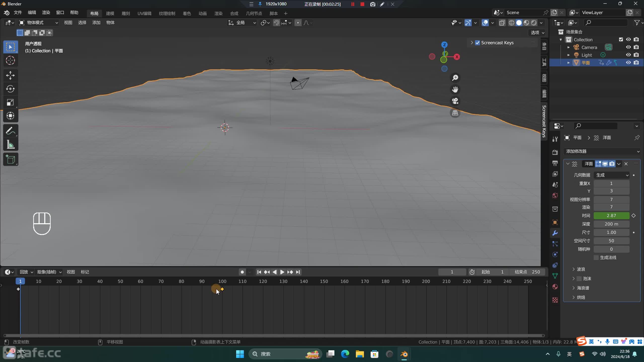
Task: Toggle ocean modifier realtime viewport display
Action: point(605,164)
